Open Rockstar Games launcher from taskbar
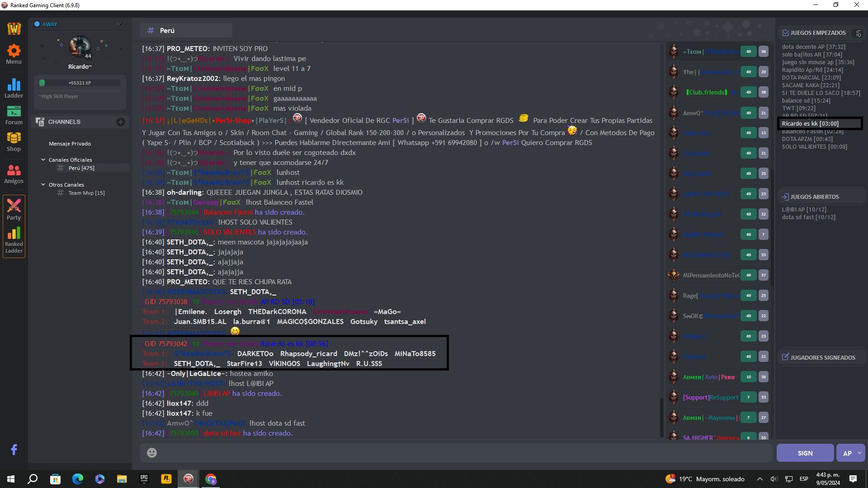This screenshot has height=488, width=868. pos(166,479)
